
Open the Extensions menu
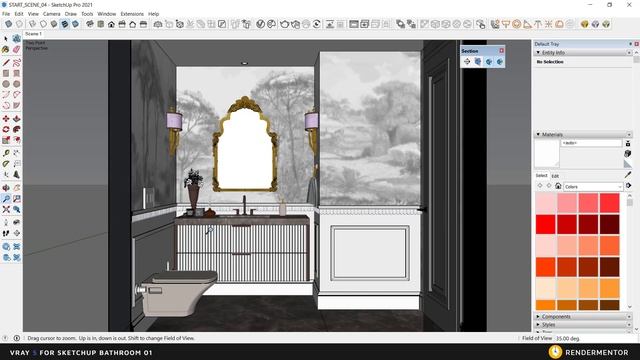click(132, 14)
